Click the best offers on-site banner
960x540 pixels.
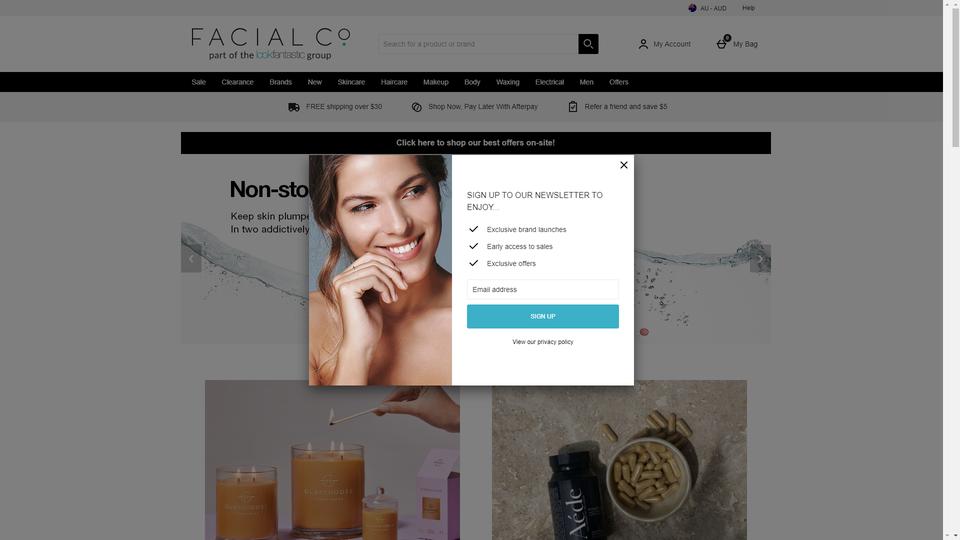[x=476, y=143]
